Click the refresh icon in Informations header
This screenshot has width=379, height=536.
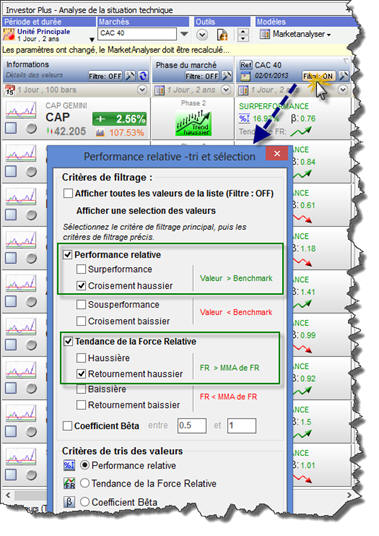[x=143, y=76]
